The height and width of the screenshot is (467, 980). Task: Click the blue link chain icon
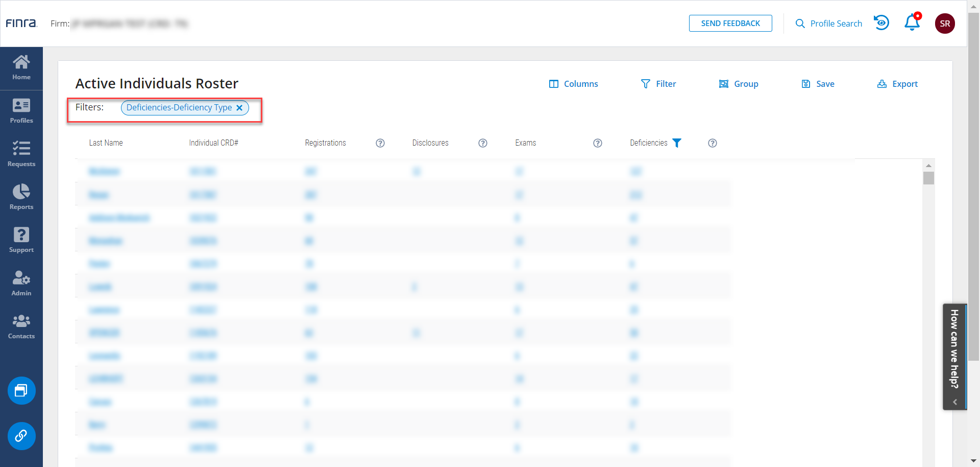(x=21, y=436)
